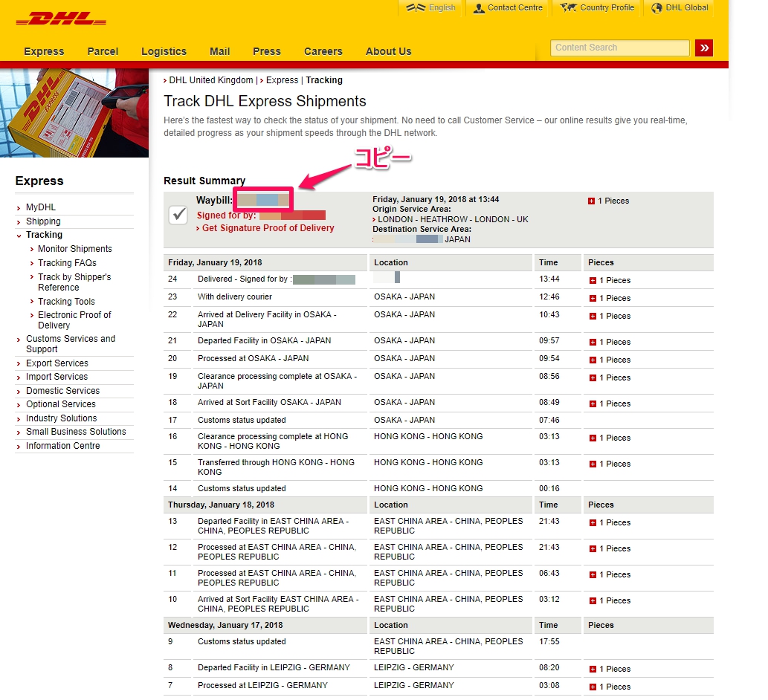Expand pieces for row 12 Processed EAST CHINA 21:43
Viewport: 768px width, 700px height.
click(593, 548)
